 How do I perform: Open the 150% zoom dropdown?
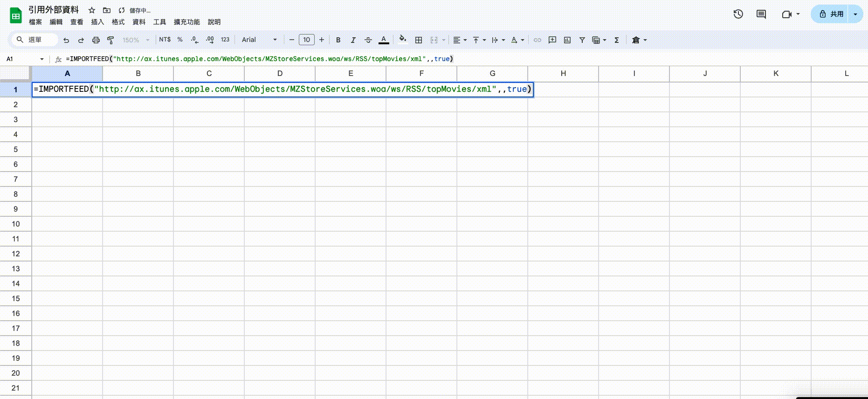pyautogui.click(x=136, y=40)
